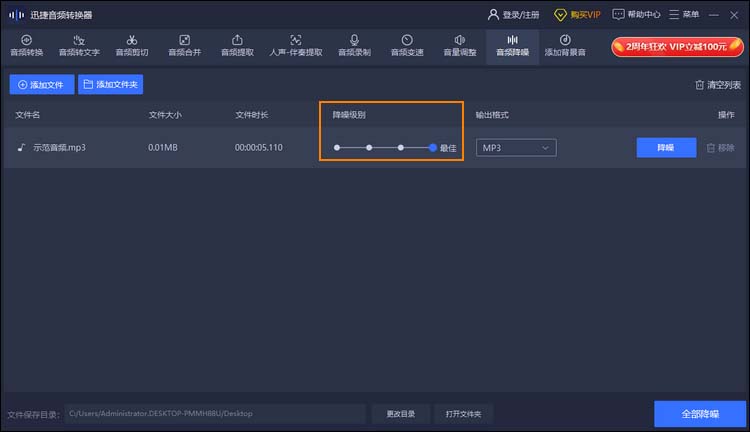The width and height of the screenshot is (750, 432).
Task: Minimize the application window
Action: click(x=714, y=15)
